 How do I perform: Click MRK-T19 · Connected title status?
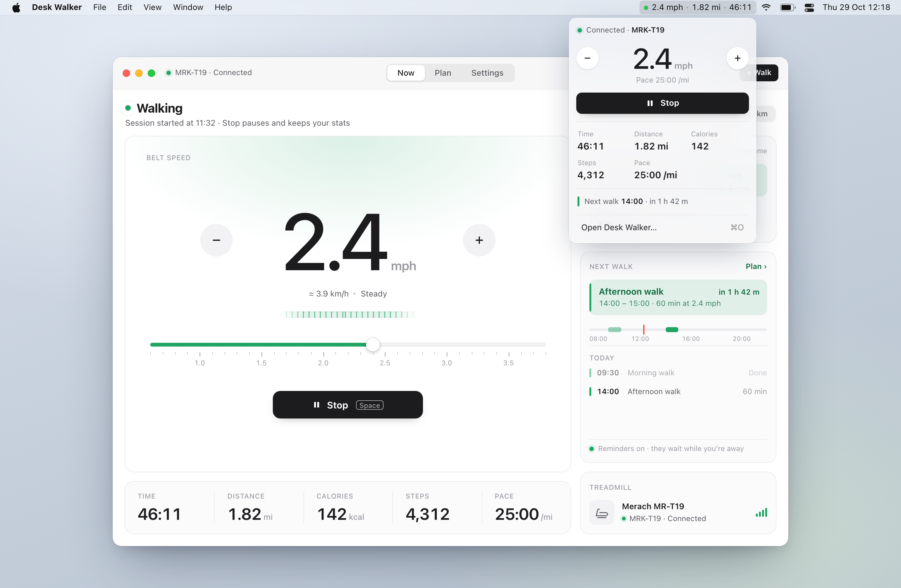(x=209, y=73)
